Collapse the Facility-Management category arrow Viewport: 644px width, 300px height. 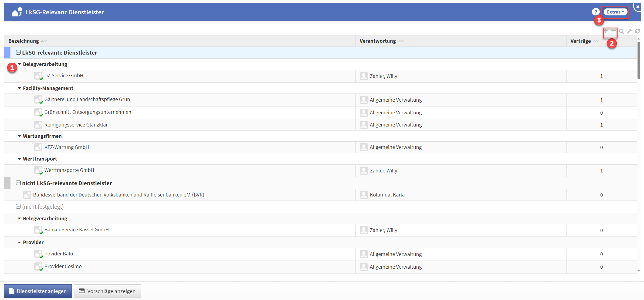[x=19, y=88]
